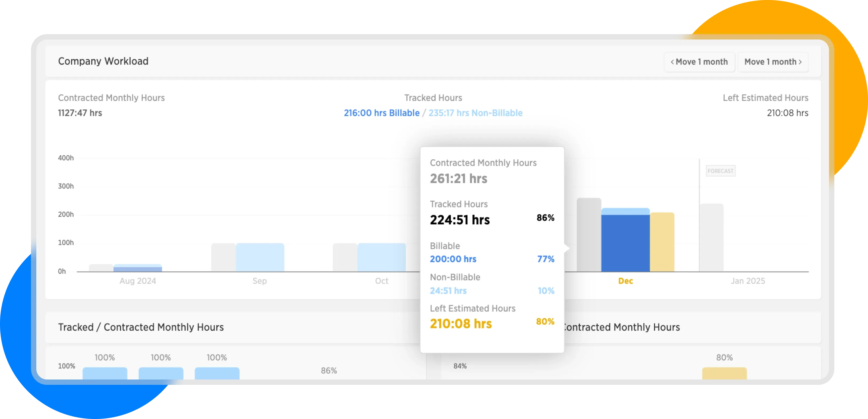Click January's gray forecast contracted bar
The image size is (868, 419).
[712, 238]
